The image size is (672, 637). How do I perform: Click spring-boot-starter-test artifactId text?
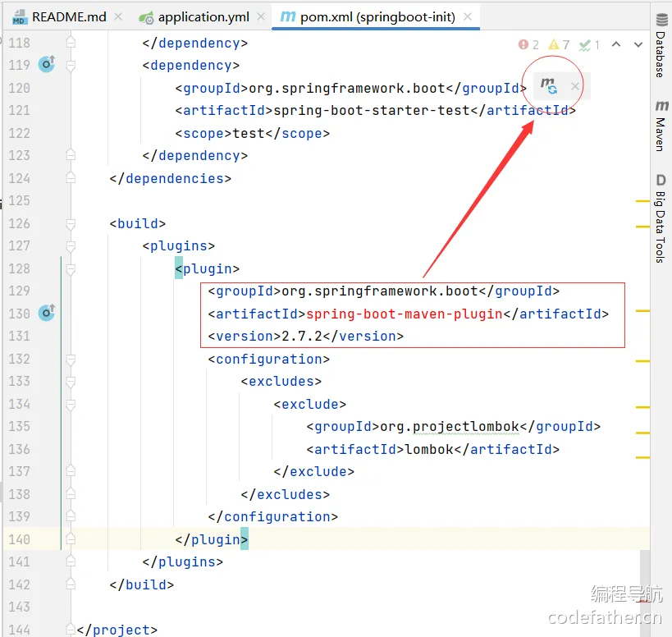[372, 111]
